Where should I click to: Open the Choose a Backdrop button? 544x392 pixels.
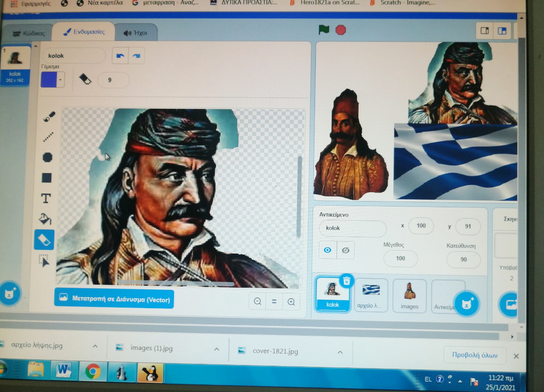510,304
